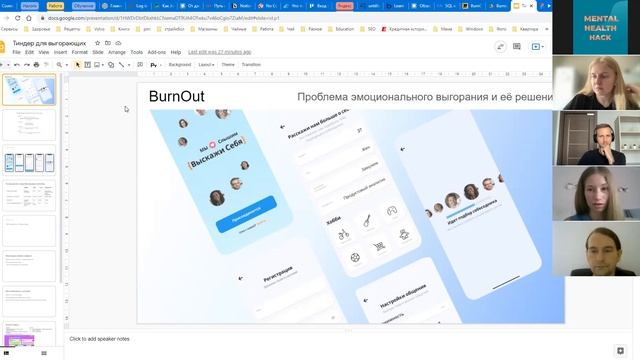Select the fourth slide with a table

tap(29, 196)
